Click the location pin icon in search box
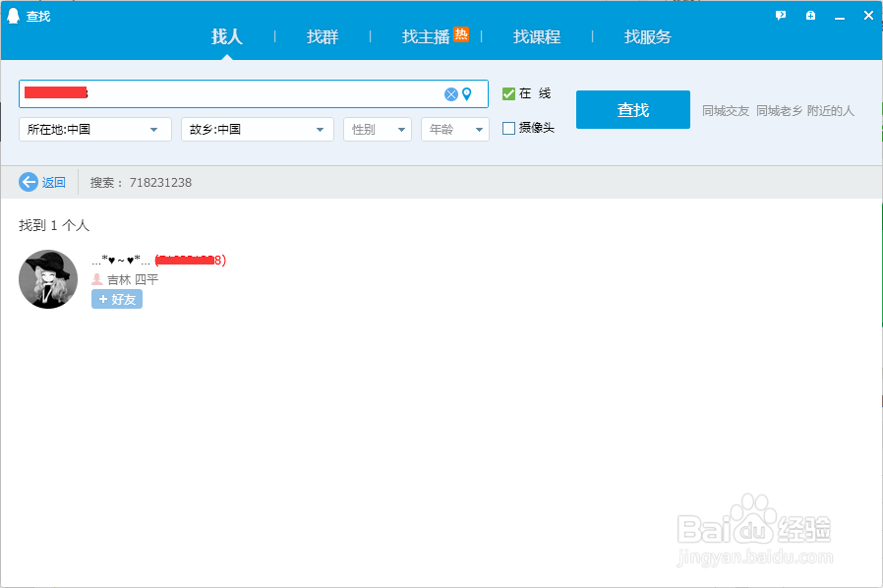This screenshot has width=883, height=588. click(466, 94)
